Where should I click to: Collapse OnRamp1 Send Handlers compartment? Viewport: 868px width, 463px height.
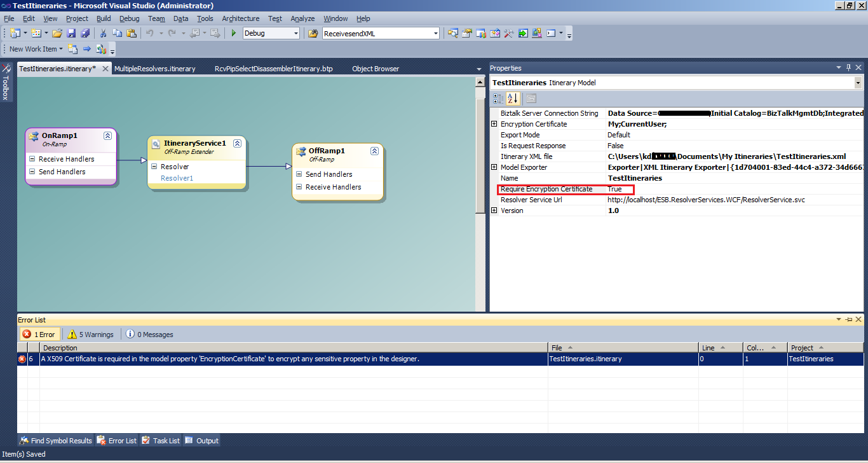point(32,172)
